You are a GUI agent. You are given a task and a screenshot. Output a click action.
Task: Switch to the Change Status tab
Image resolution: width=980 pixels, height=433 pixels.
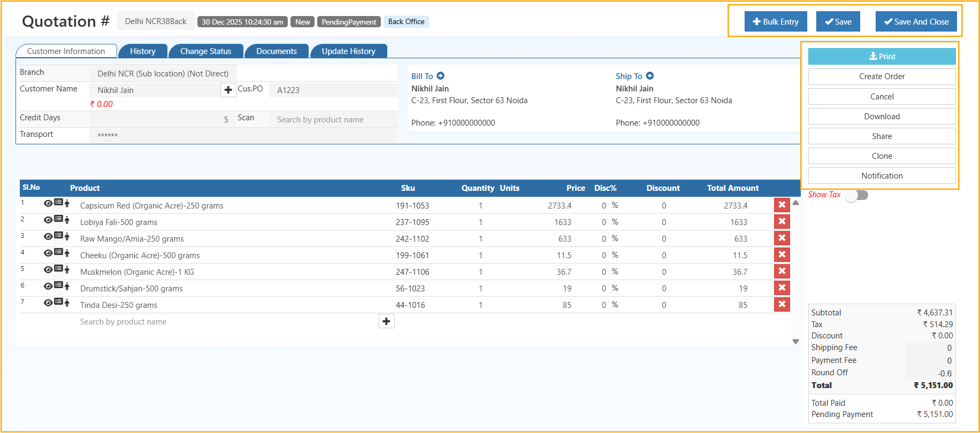[x=205, y=51]
